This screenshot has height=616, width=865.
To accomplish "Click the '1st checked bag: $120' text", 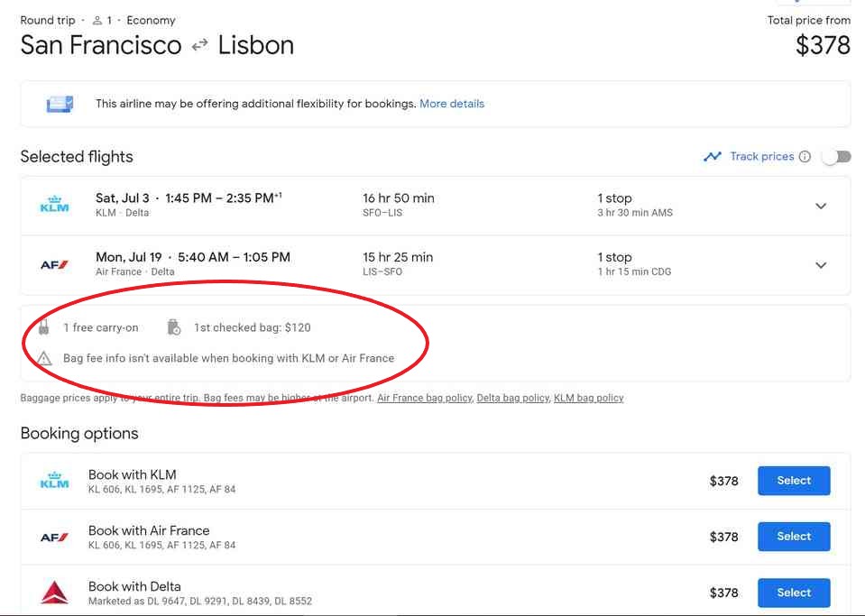I will tap(253, 327).
